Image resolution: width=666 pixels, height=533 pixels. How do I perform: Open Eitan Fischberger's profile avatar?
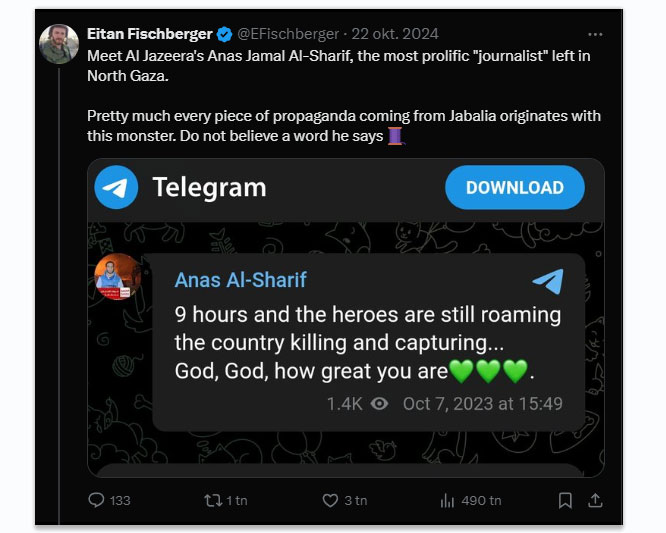(59, 44)
